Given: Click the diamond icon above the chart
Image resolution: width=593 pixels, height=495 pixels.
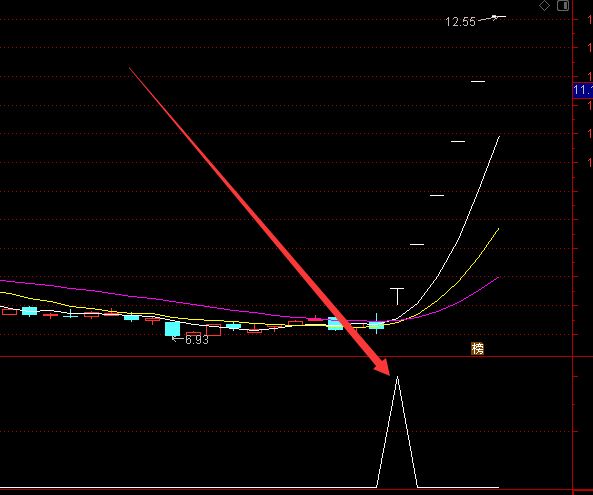Looking at the screenshot, I should 544,6.
